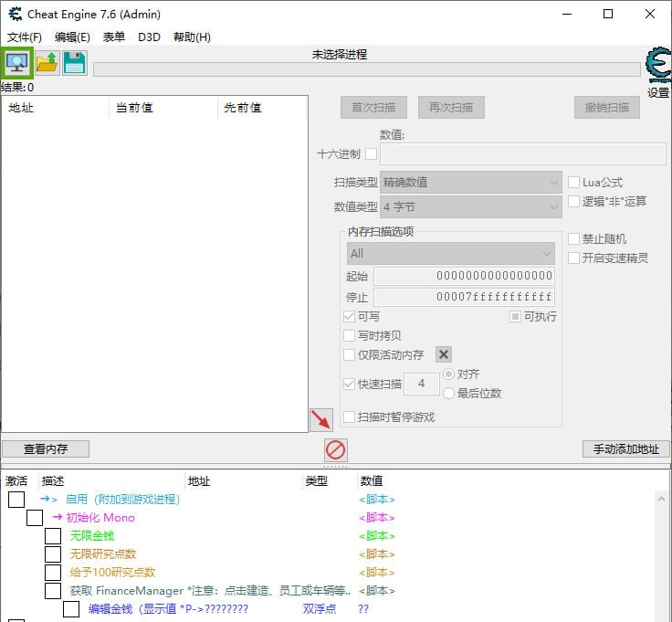Select the 无限金钱 row text

(x=92, y=536)
